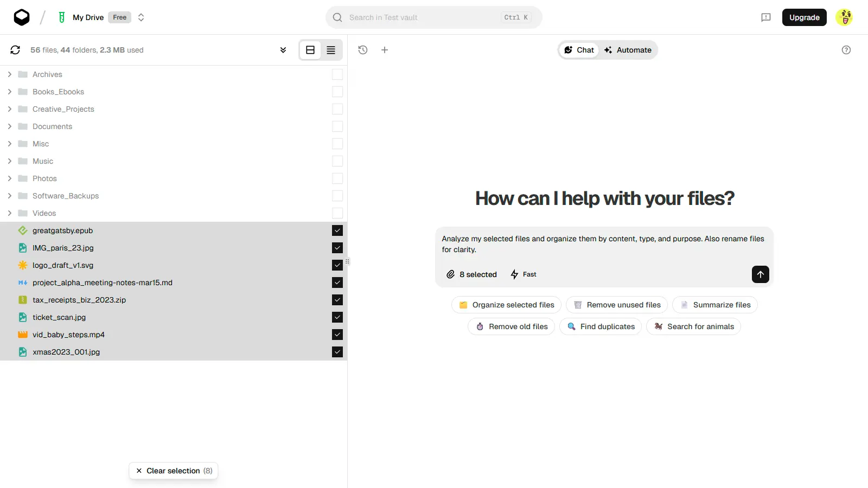
Task: Expand the Creative_Projects folder
Action: point(10,109)
